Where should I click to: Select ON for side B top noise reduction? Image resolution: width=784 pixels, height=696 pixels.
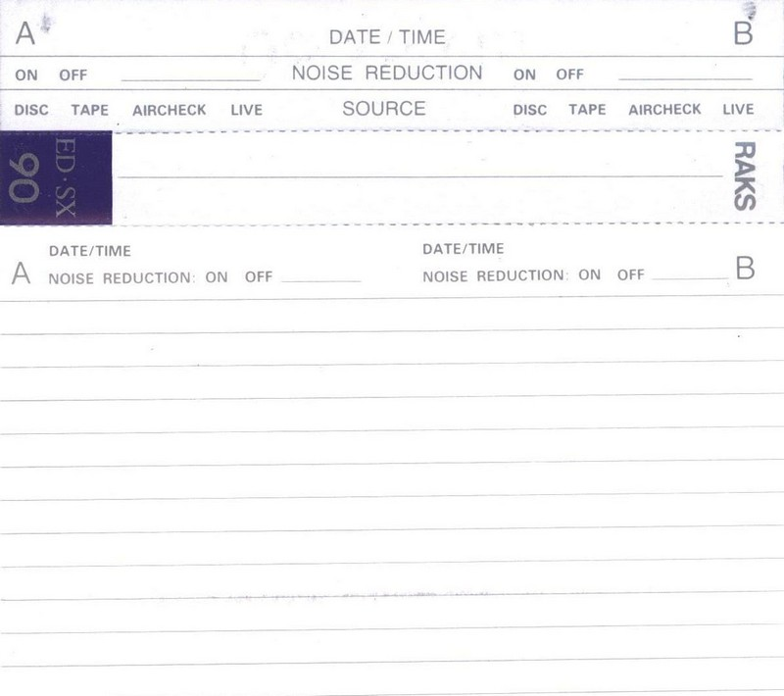(524, 75)
